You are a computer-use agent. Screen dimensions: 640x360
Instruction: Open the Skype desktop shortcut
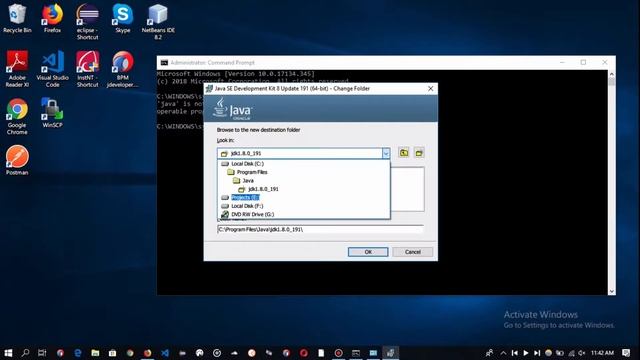coord(122,18)
